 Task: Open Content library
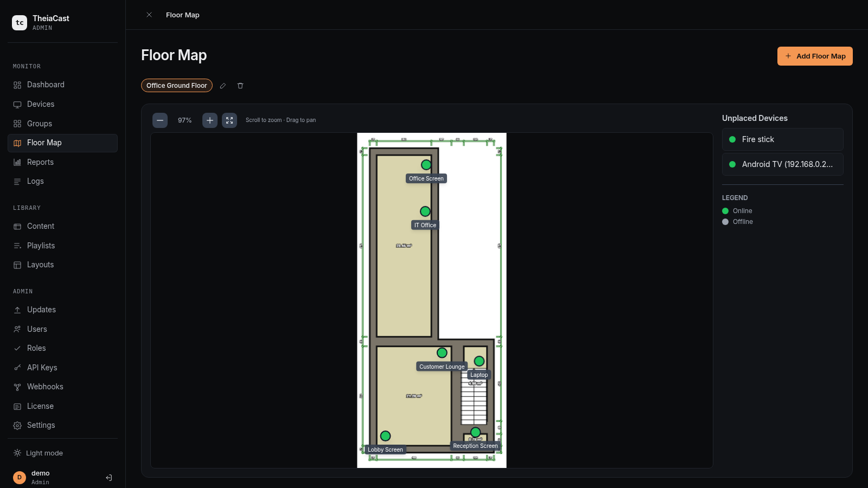click(x=62, y=226)
